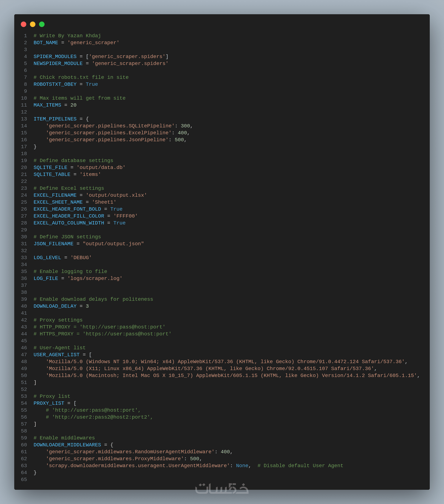Click the BOT_NAME variable
The image size is (444, 504).
coord(46,43)
